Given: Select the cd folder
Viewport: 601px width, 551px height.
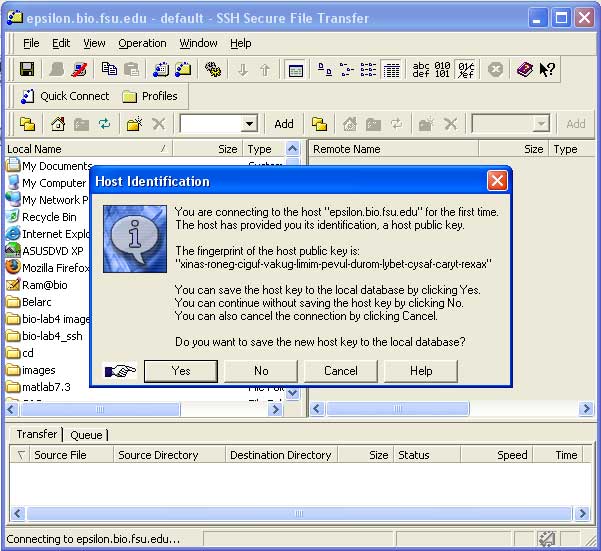Looking at the screenshot, I should [20, 353].
